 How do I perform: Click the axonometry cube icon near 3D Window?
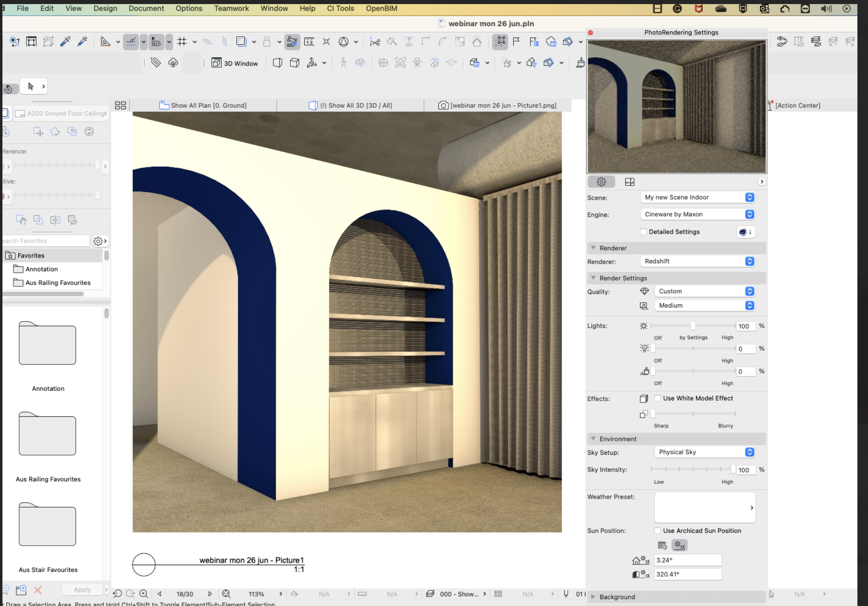[294, 63]
